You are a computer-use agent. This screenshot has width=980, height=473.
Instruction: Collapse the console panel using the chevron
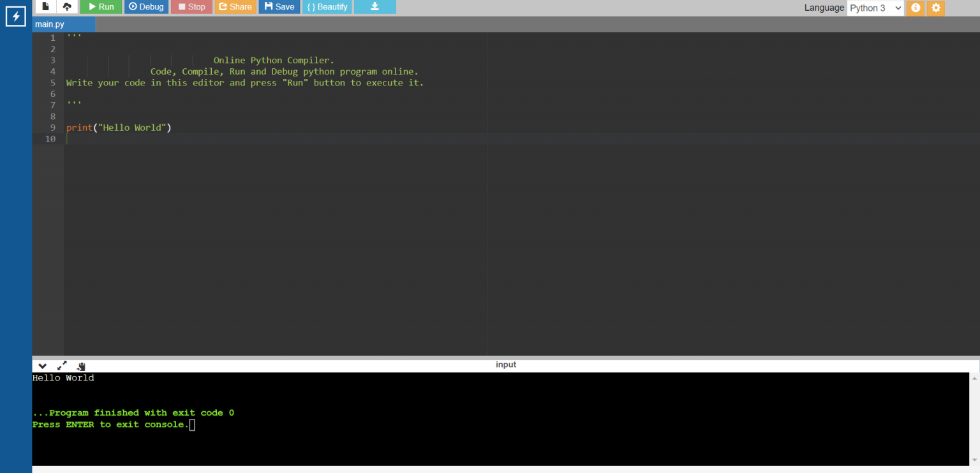[x=42, y=366]
